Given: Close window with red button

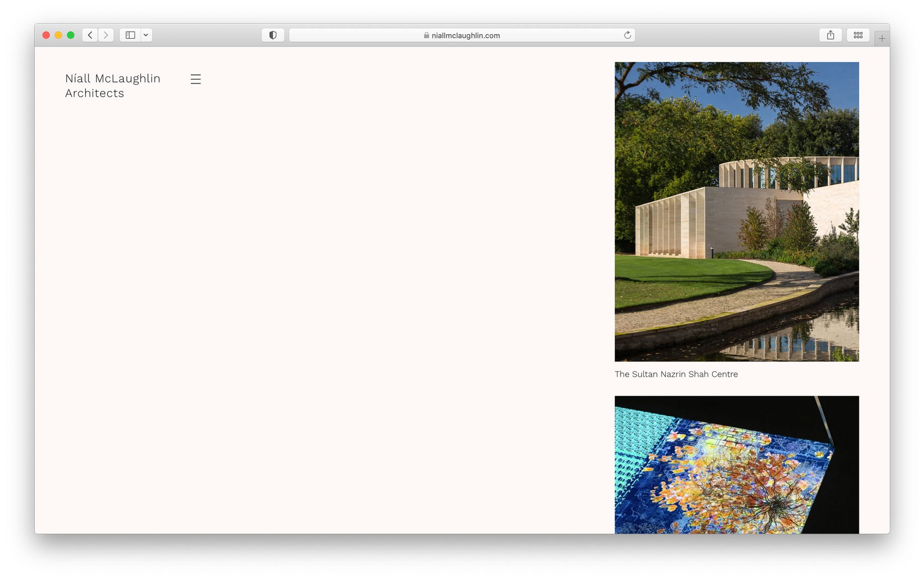Looking at the screenshot, I should click(46, 35).
